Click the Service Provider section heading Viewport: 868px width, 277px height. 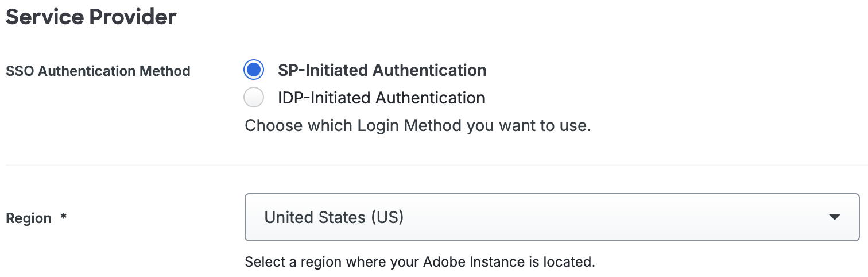[91, 17]
